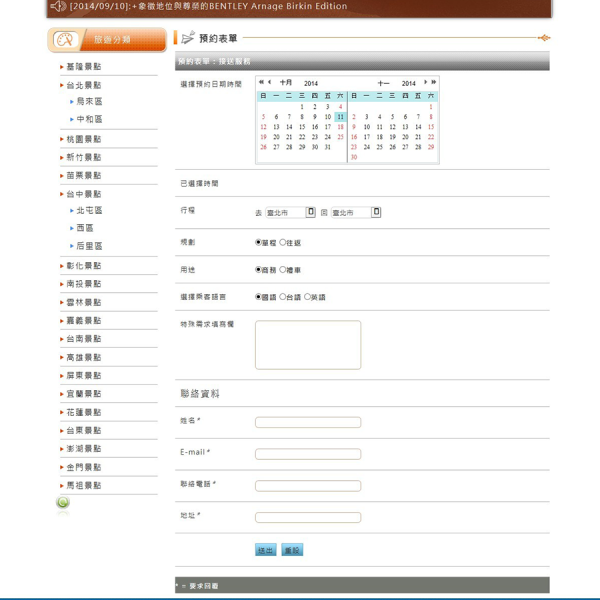Click the 旅遊分類 sidebar header
Viewport: 600px width, 600px height.
107,40
